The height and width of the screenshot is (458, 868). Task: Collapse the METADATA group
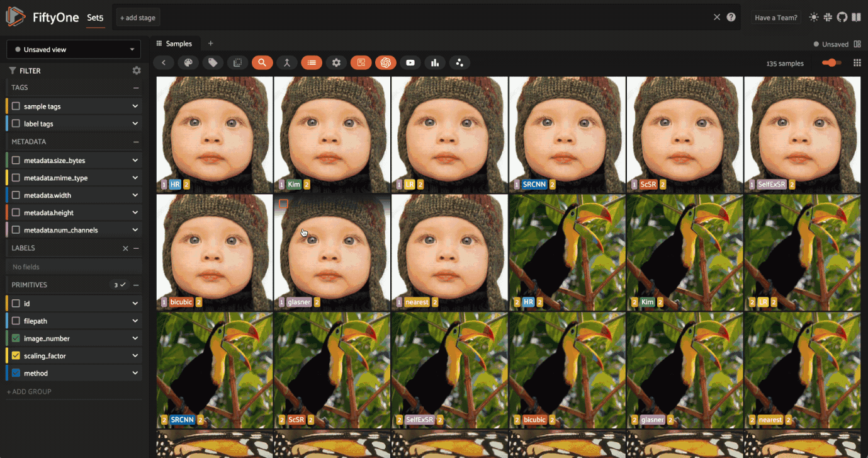[x=136, y=142]
